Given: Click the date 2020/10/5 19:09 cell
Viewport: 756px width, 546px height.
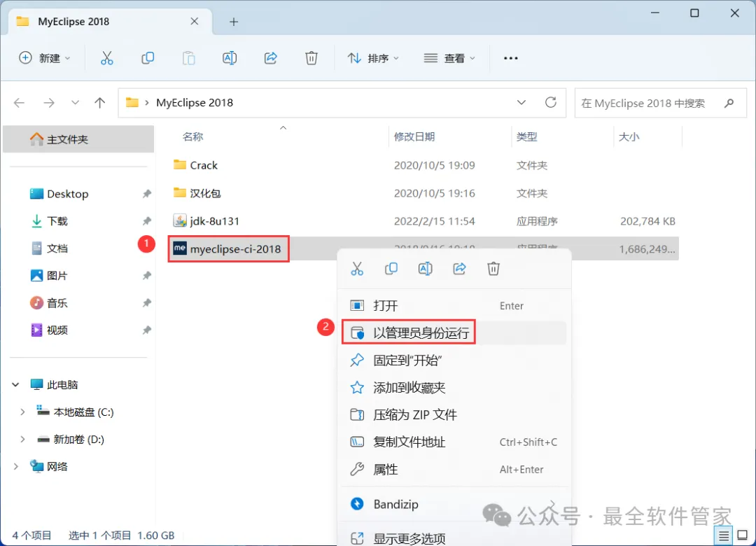Looking at the screenshot, I should (435, 165).
